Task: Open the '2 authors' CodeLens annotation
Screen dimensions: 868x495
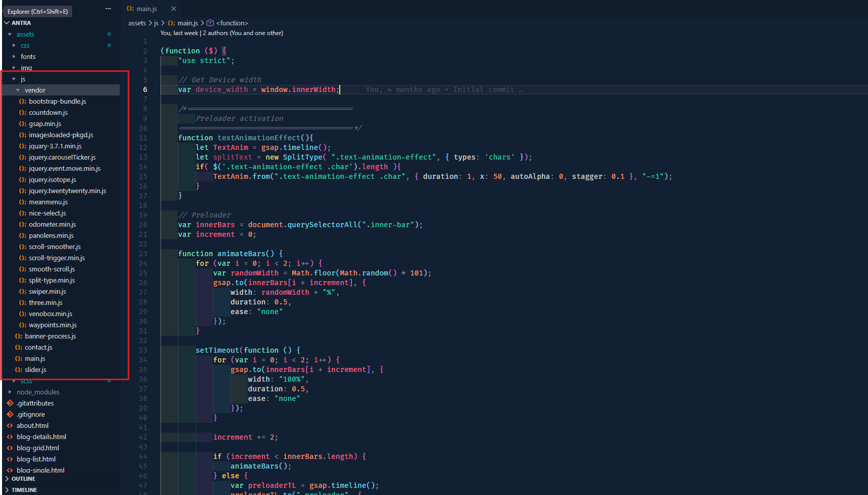Action: (x=216, y=33)
